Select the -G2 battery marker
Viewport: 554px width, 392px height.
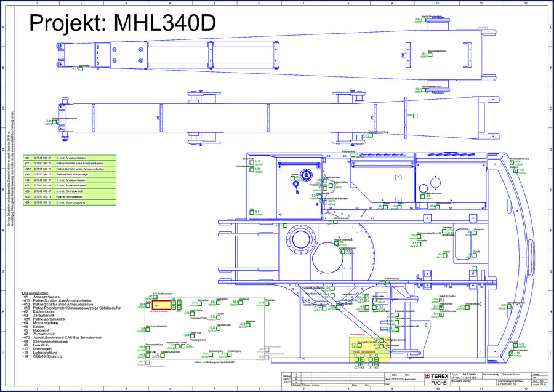[385, 207]
